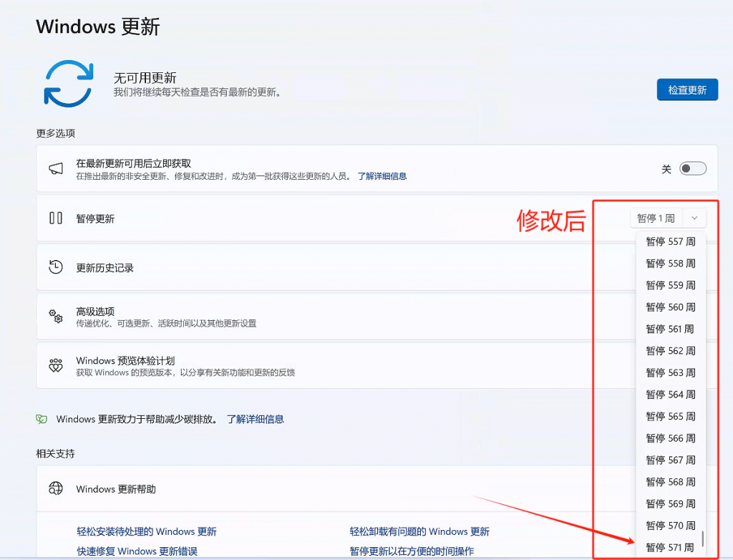Collapse the Windows 更新帮助 section

click(377, 489)
